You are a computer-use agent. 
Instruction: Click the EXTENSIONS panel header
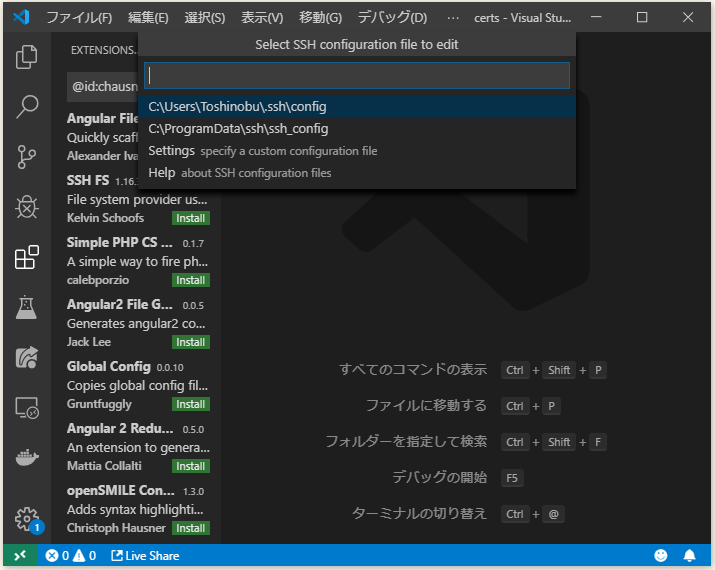click(x=104, y=50)
